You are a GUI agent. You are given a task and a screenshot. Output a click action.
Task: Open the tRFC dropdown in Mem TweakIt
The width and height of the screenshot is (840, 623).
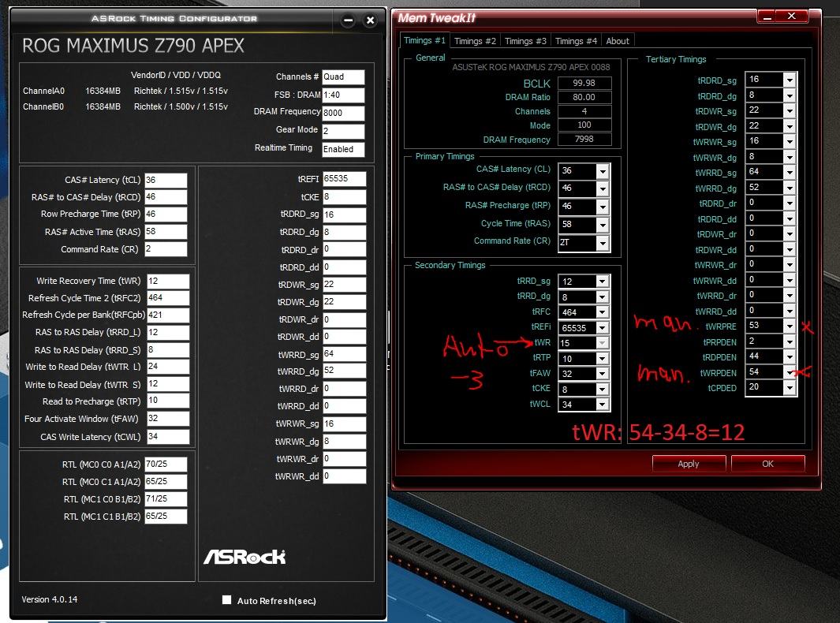[602, 312]
